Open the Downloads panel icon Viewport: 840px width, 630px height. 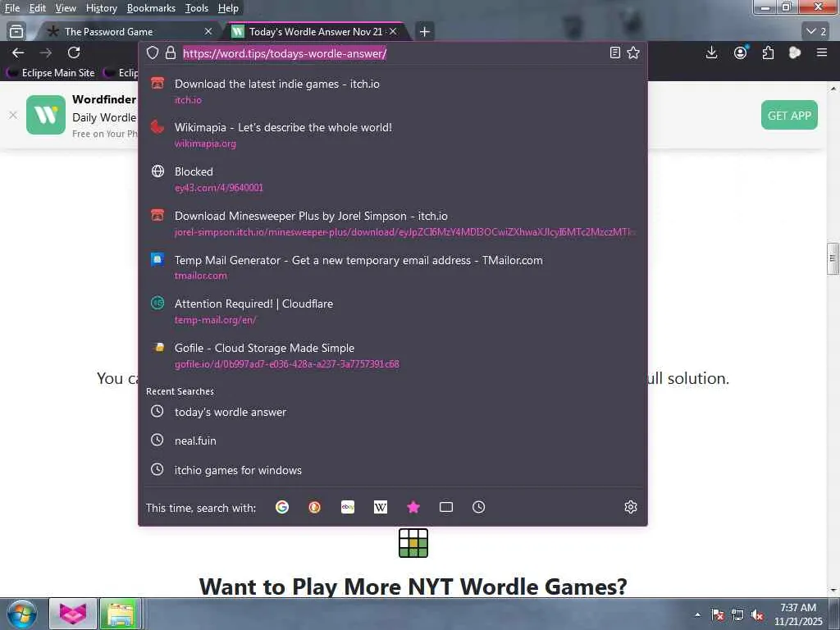[711, 52]
